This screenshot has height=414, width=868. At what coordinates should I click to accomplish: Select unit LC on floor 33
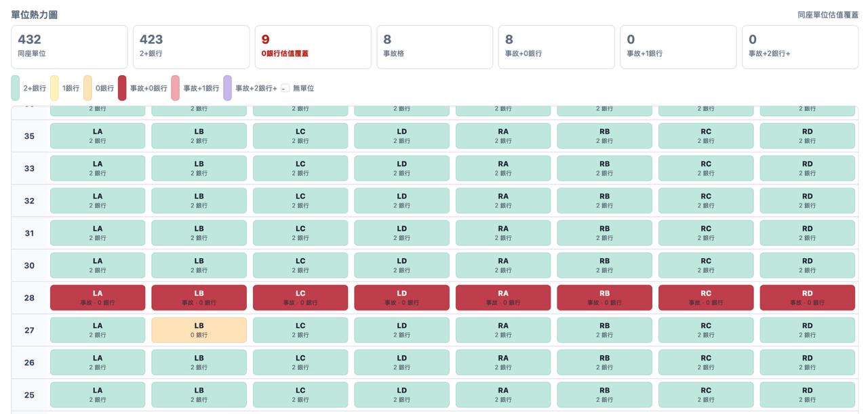[300, 168]
